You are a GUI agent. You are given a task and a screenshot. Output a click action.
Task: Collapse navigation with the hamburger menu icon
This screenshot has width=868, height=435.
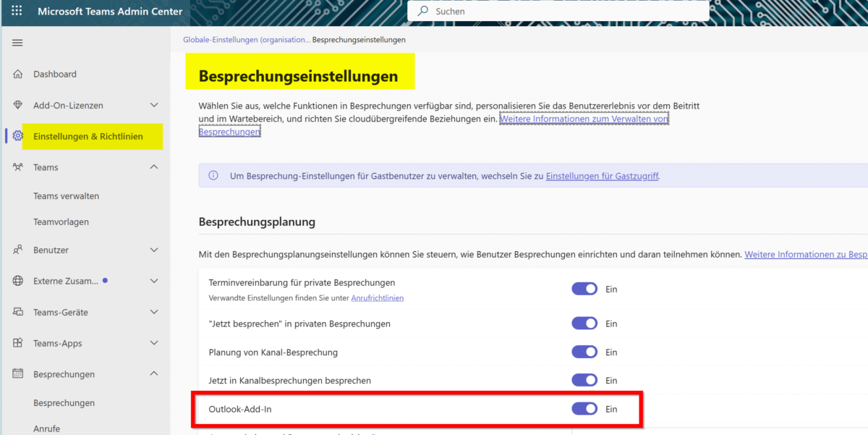coord(17,43)
